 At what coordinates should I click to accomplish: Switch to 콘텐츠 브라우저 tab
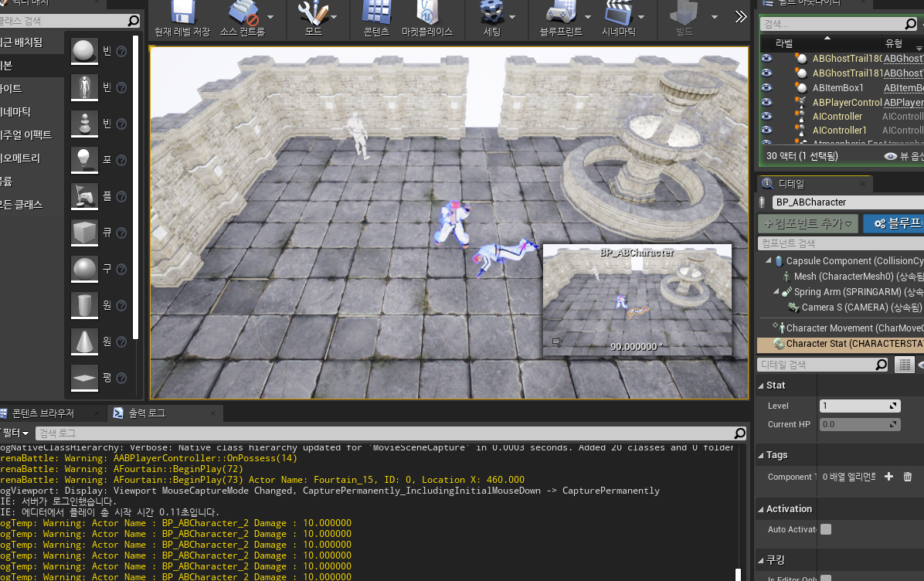(x=42, y=413)
